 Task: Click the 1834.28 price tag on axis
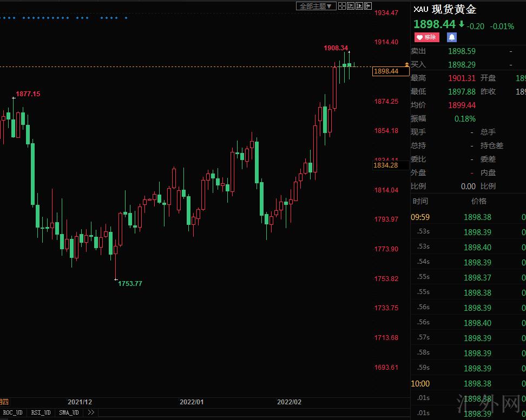(x=386, y=165)
